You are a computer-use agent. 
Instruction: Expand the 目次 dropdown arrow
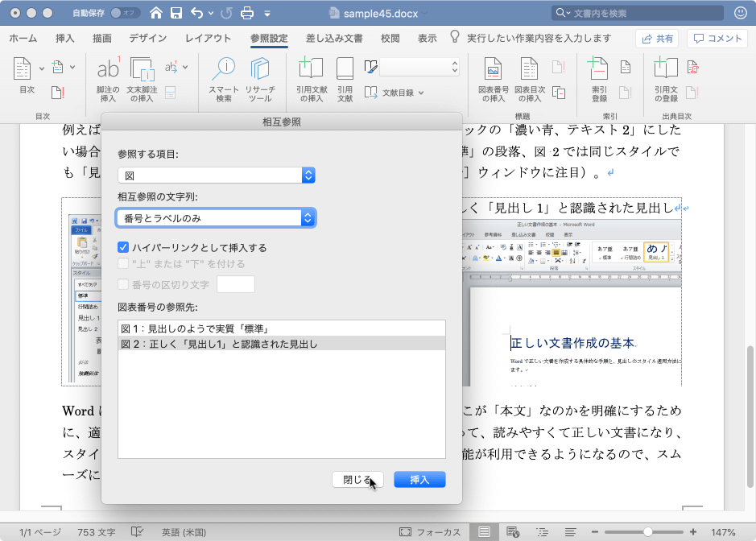click(42, 68)
